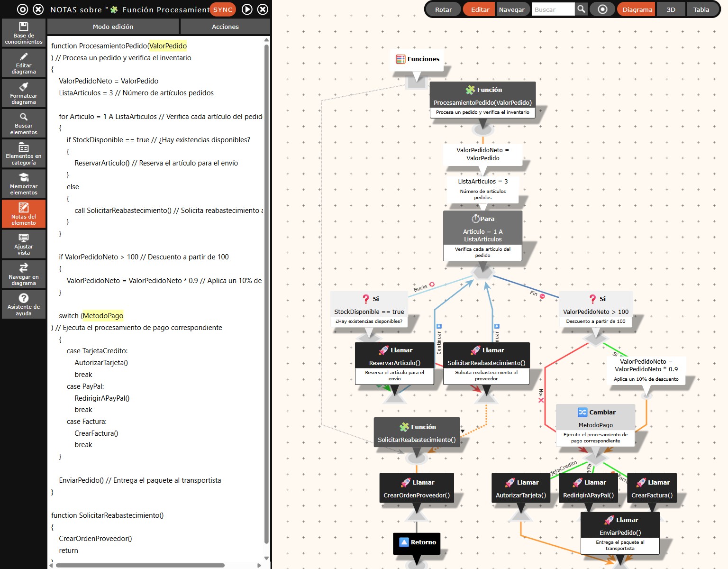Switch to 3D view
728x569 pixels.
tap(671, 9)
